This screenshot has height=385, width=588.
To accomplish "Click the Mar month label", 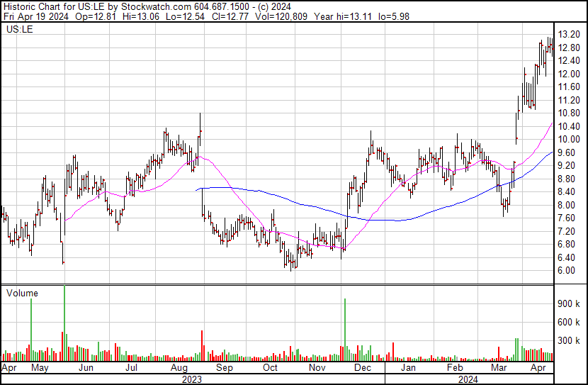I will coord(499,367).
